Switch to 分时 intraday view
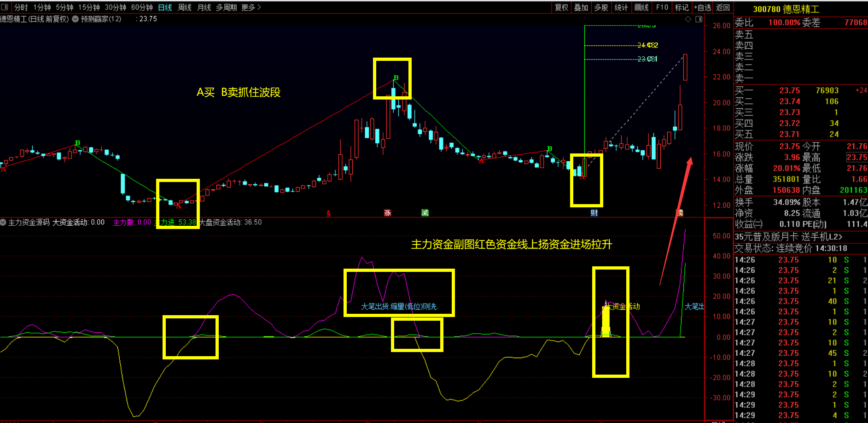 21,7
